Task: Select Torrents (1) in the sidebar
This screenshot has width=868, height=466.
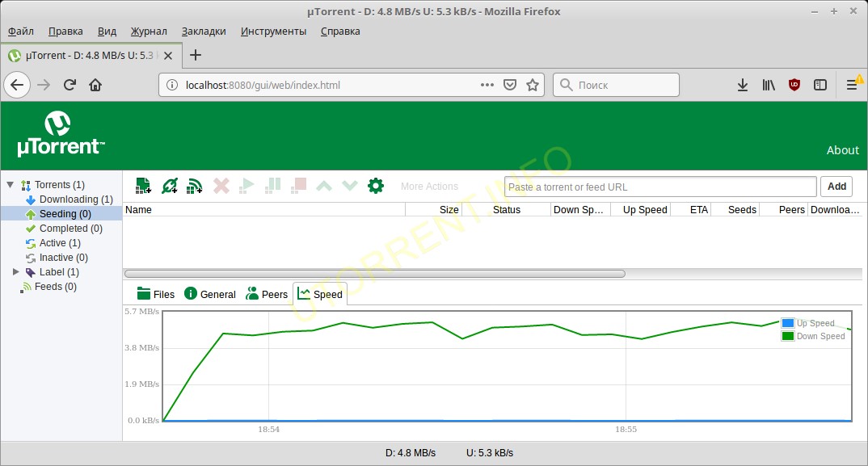Action: pos(60,185)
